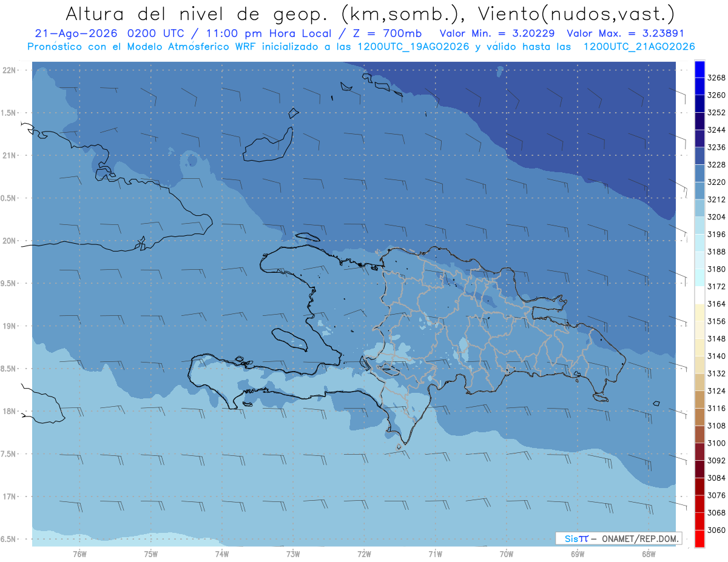This screenshot has height=562, width=728.
Task: Click the 22N latitude axis label
Action: point(9,70)
